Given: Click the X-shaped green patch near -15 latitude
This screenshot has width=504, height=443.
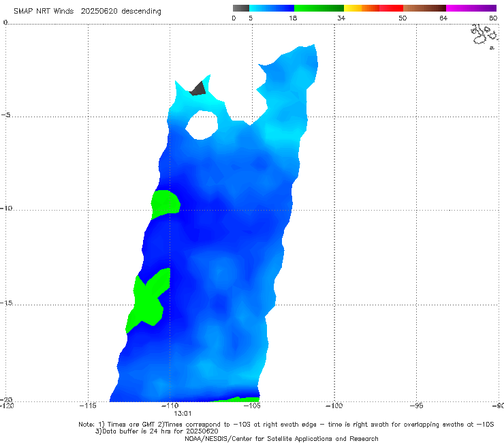Looking at the screenshot, I should [x=148, y=300].
